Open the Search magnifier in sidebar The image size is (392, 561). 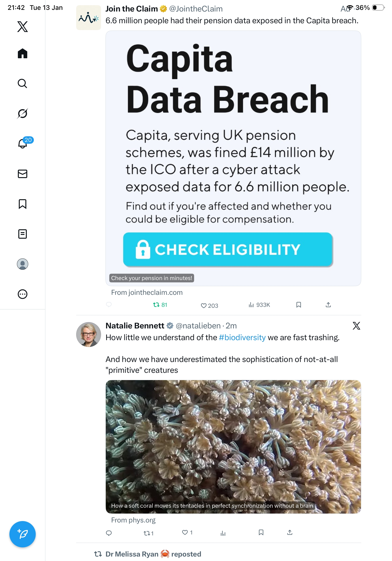(23, 84)
